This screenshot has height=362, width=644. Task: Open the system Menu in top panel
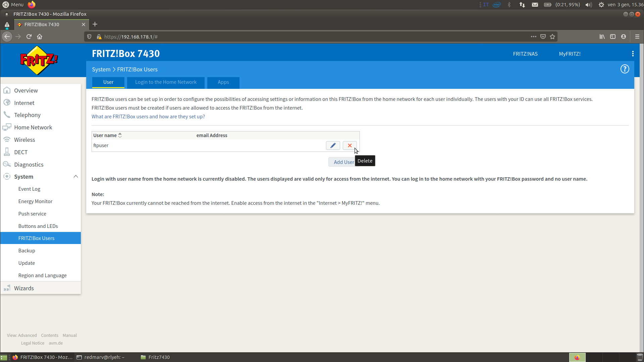13,5
